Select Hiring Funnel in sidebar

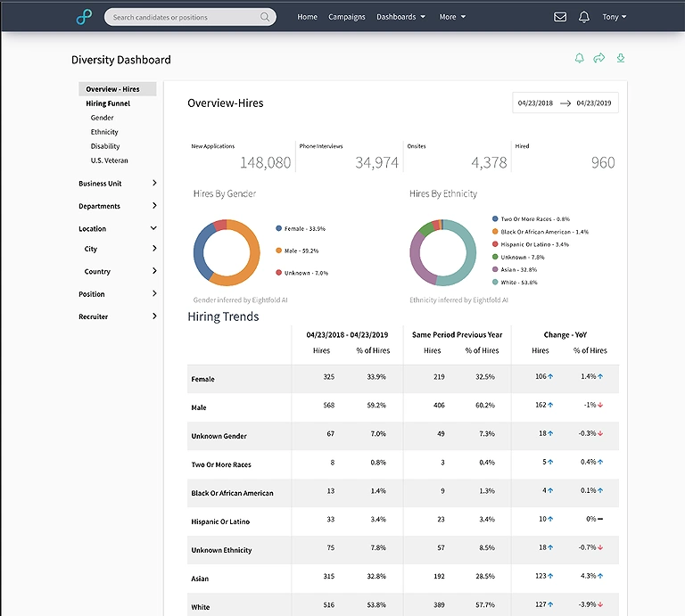pos(108,103)
